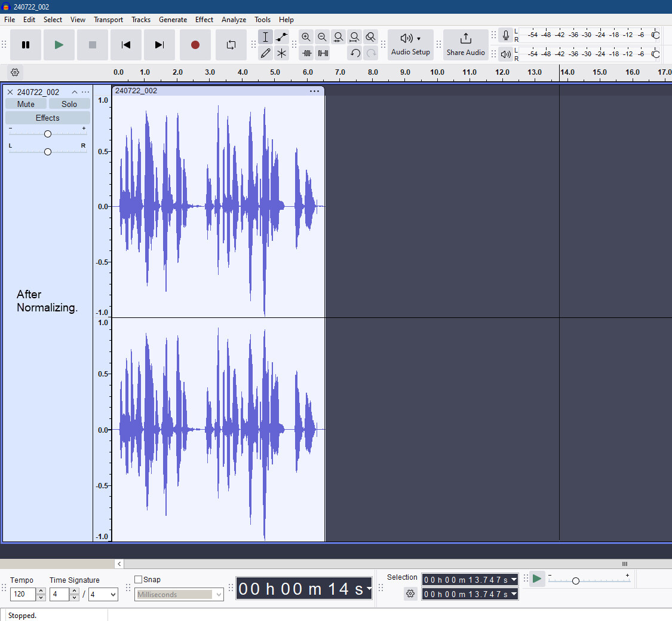Screen dimensions: 672x621
Task: Collapse the 240722_002 track with the chevron
Action: point(75,92)
